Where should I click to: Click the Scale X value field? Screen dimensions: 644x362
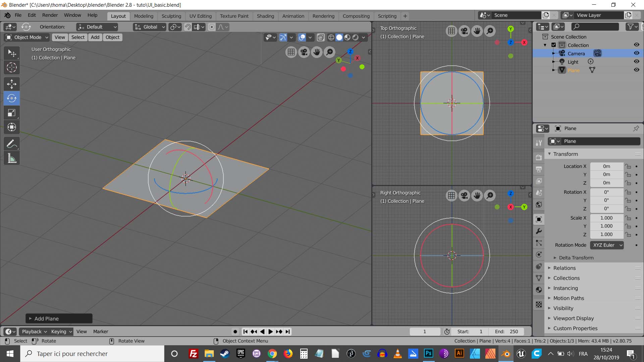[x=606, y=218]
